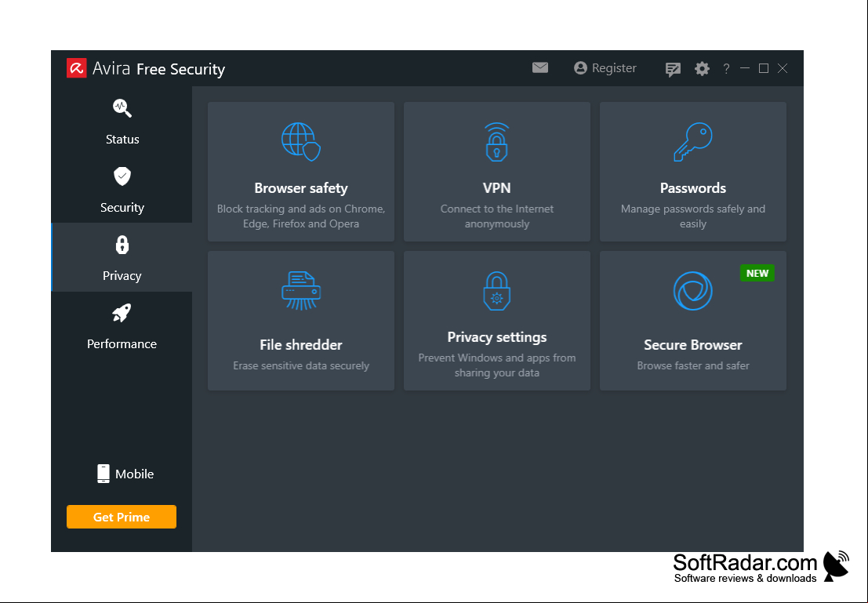Select the Performance rocket icon
The height and width of the screenshot is (603, 868).
(122, 313)
